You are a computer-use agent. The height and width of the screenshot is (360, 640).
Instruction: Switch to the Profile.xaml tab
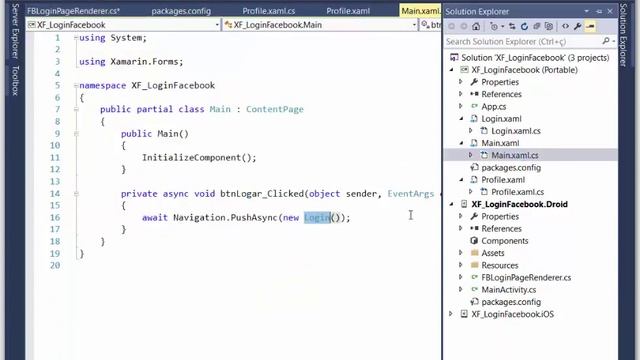[x=348, y=11]
